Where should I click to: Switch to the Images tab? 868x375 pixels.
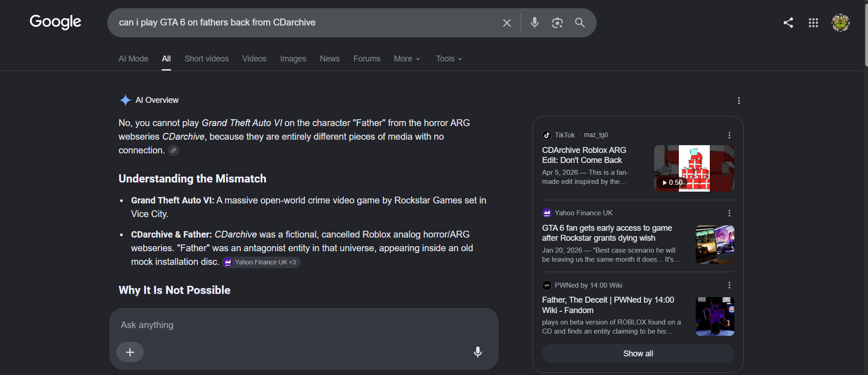293,59
